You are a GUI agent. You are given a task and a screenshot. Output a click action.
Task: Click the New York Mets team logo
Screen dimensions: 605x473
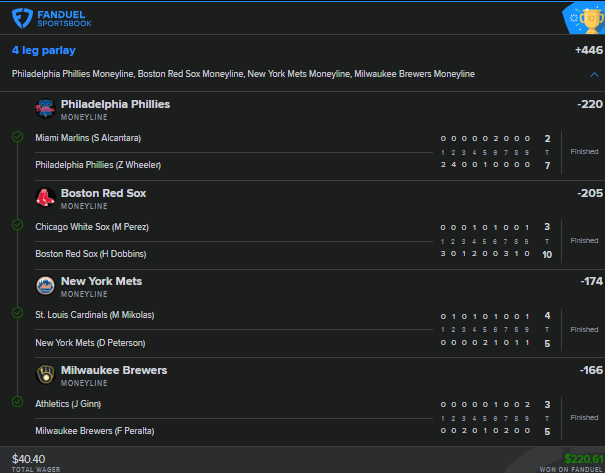click(x=45, y=286)
